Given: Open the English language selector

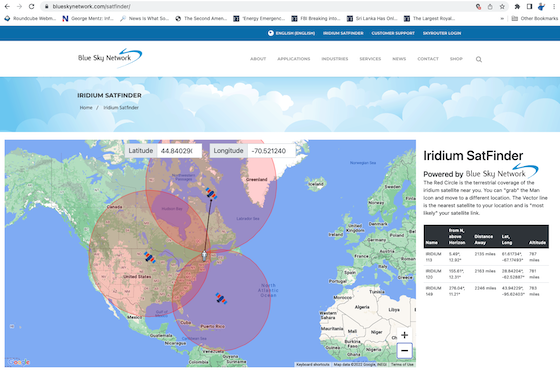Looking at the screenshot, I should point(291,33).
